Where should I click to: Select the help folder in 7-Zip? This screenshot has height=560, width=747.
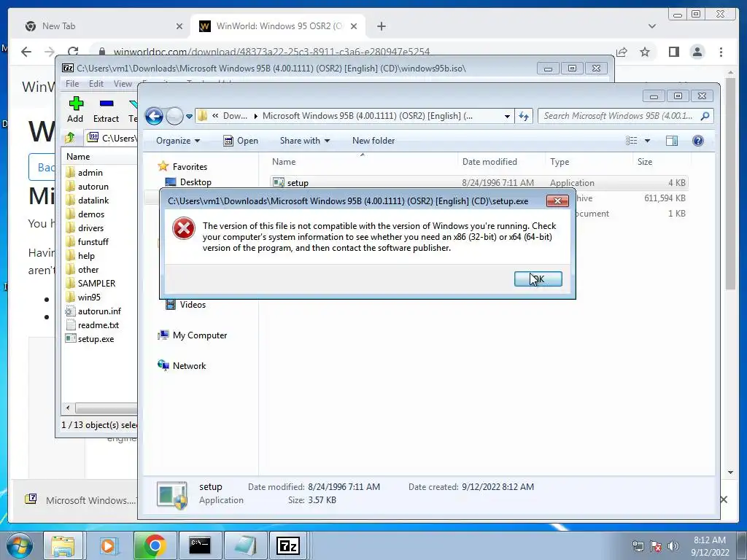(86, 255)
